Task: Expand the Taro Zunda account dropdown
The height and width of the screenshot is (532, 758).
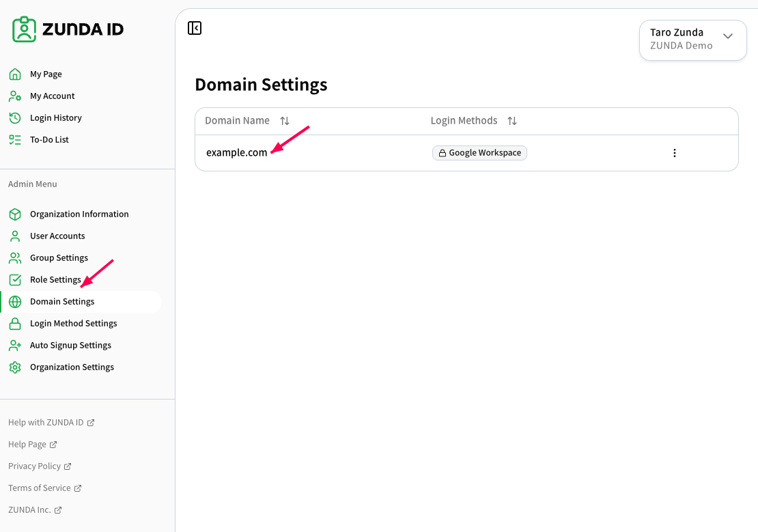Action: [x=692, y=40]
